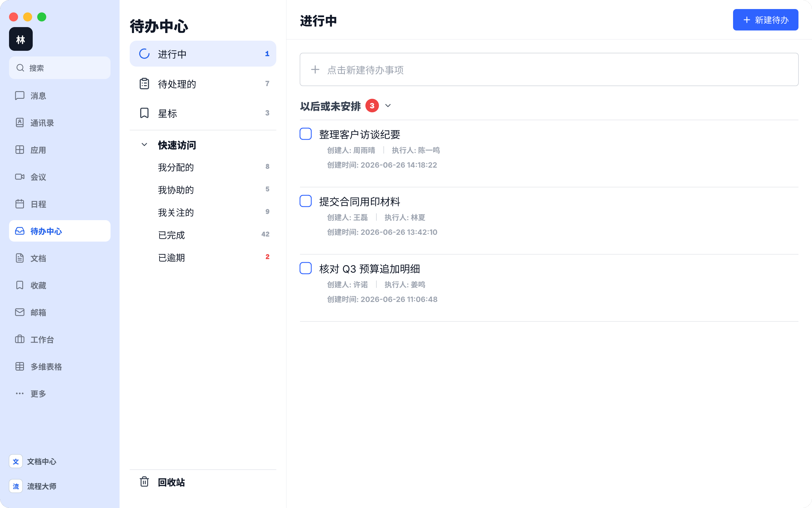The width and height of the screenshot is (812, 508).
Task: Click the 林 user avatar
Action: click(21, 39)
